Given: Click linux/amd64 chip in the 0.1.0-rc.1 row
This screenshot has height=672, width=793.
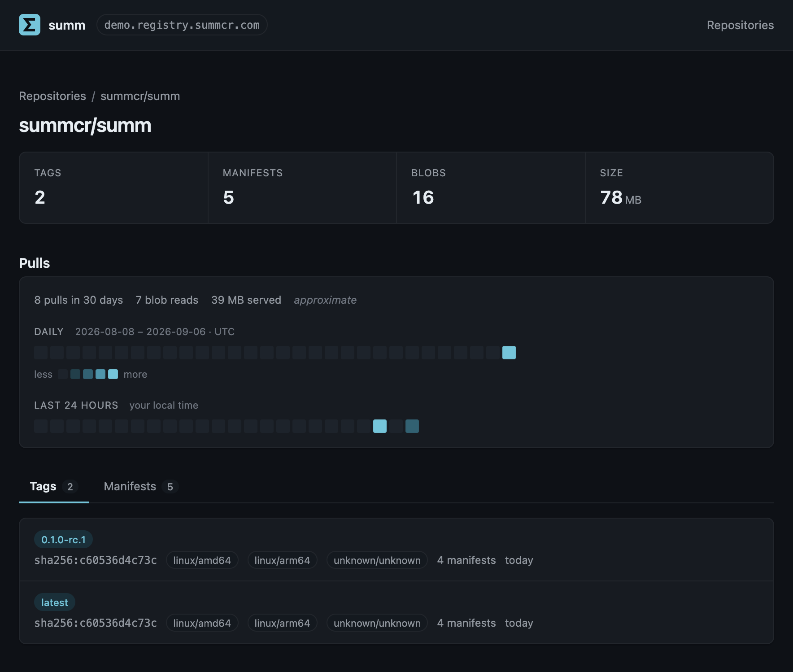Looking at the screenshot, I should [202, 560].
